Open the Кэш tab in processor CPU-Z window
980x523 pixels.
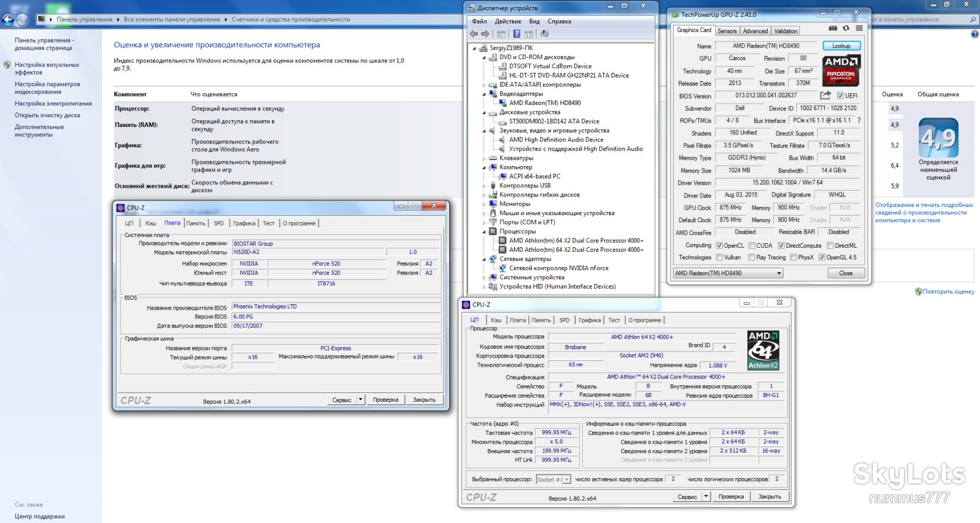tap(496, 320)
